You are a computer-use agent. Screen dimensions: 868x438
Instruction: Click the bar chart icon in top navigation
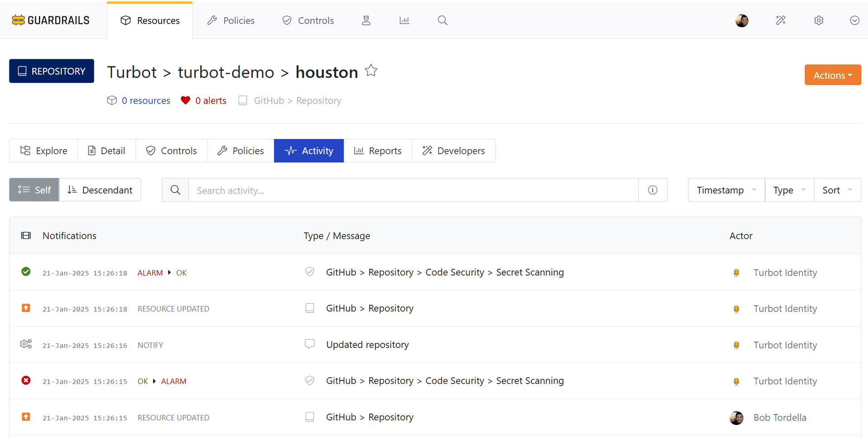tap(404, 20)
